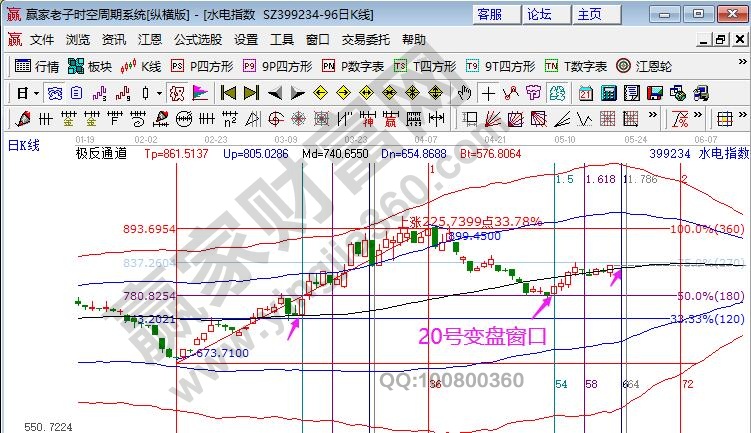Switch to K线 chart view
The image size is (751, 433).
[141, 66]
